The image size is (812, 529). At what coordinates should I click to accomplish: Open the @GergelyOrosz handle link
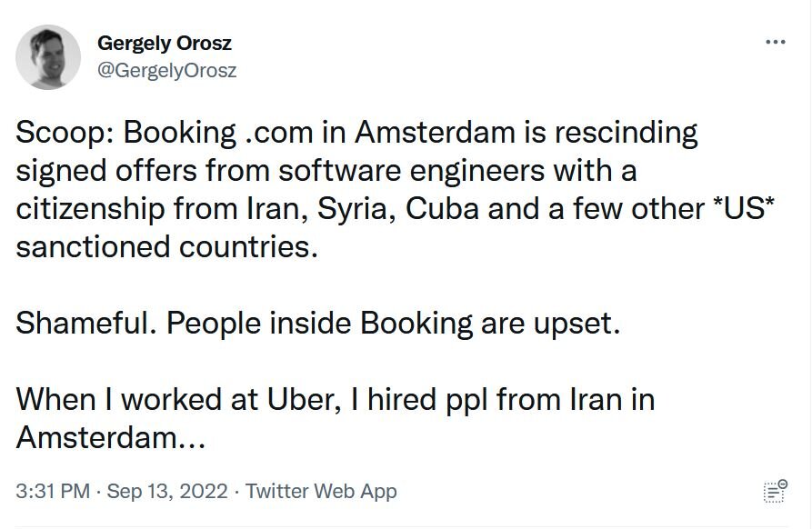[x=166, y=70]
